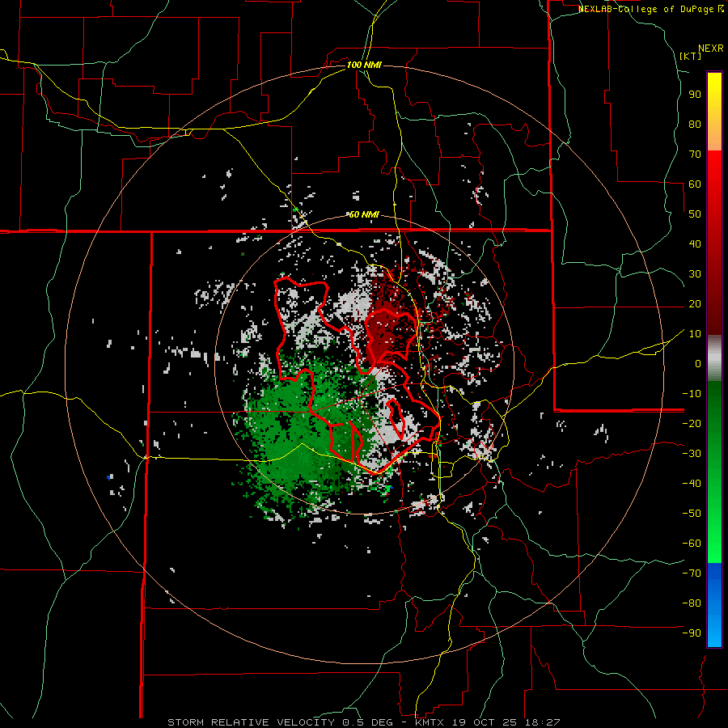Click the -10 knot scale label
728x728 pixels.
pyautogui.click(x=692, y=394)
